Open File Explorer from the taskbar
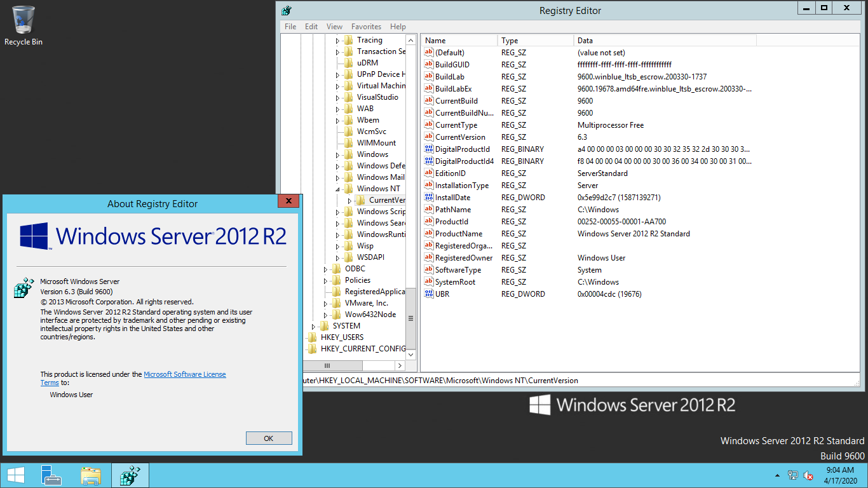 91,475
